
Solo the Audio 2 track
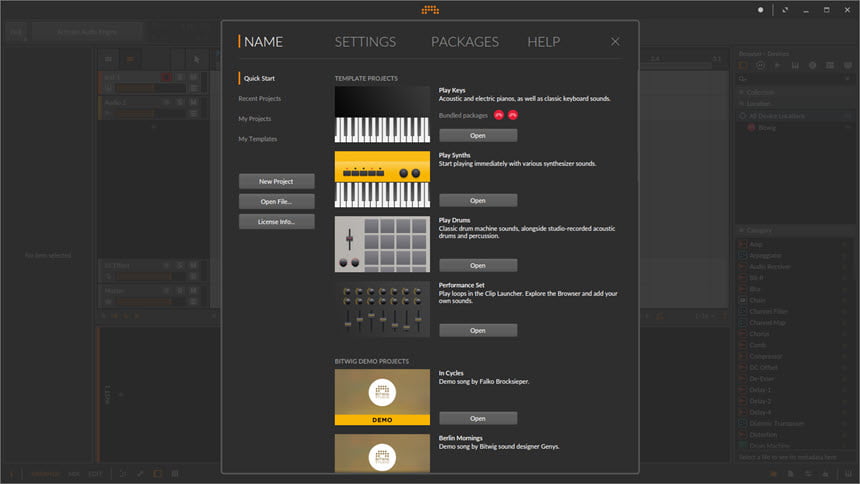tap(180, 102)
